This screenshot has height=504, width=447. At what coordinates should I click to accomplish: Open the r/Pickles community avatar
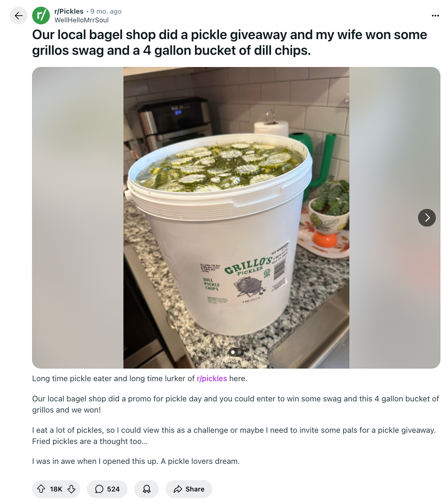[41, 16]
